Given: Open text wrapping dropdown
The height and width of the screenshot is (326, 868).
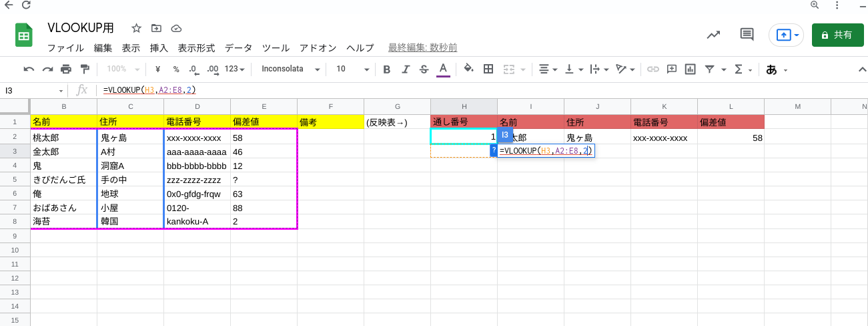Looking at the screenshot, I should pyautogui.click(x=599, y=69).
